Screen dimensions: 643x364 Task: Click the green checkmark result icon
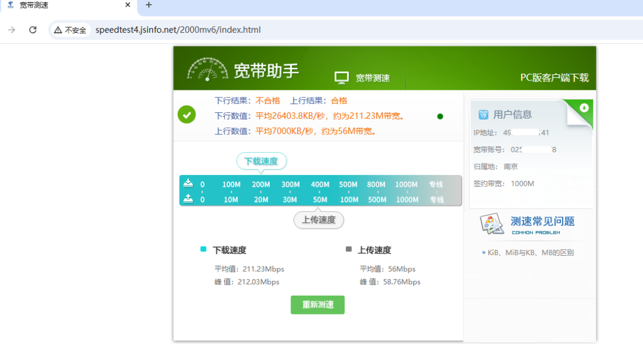[187, 115]
